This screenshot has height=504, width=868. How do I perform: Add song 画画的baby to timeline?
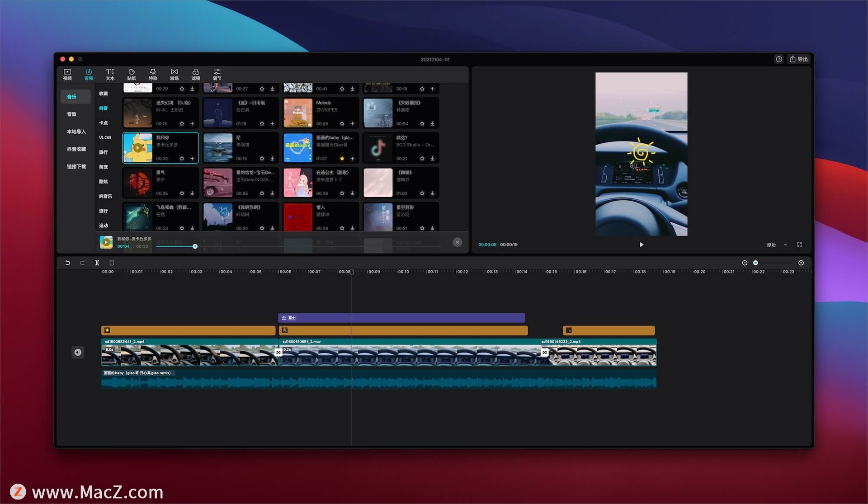coord(352,159)
